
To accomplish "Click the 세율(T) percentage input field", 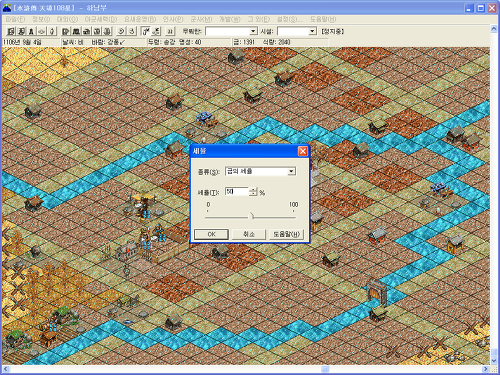I will pyautogui.click(x=237, y=192).
